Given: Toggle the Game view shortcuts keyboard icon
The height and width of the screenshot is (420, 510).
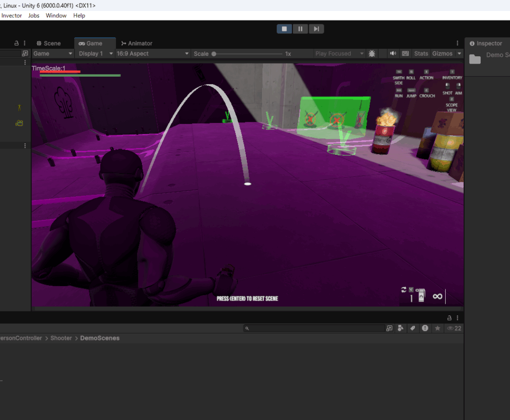Looking at the screenshot, I should click(405, 53).
